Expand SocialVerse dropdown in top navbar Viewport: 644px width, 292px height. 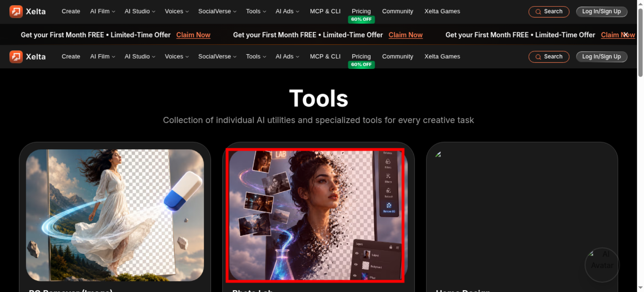(x=217, y=11)
